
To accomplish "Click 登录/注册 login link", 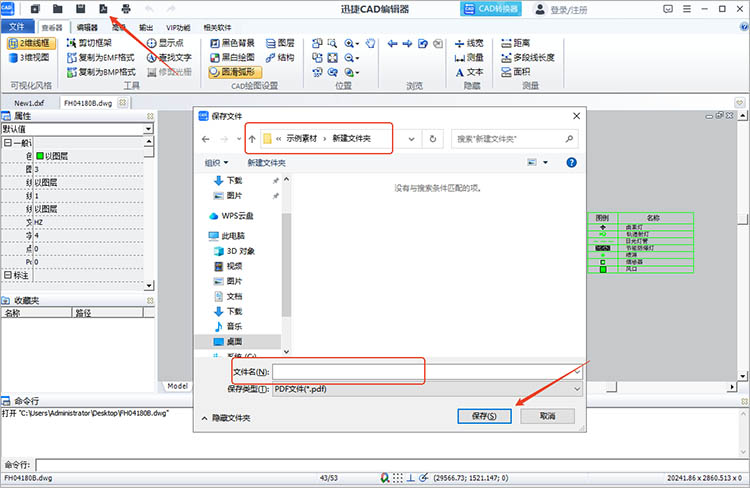I will [x=569, y=10].
